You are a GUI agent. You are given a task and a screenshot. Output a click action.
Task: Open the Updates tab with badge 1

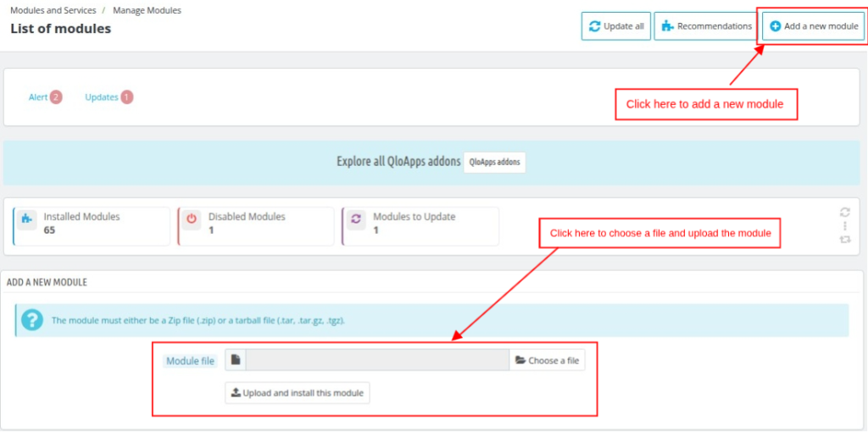click(x=109, y=97)
